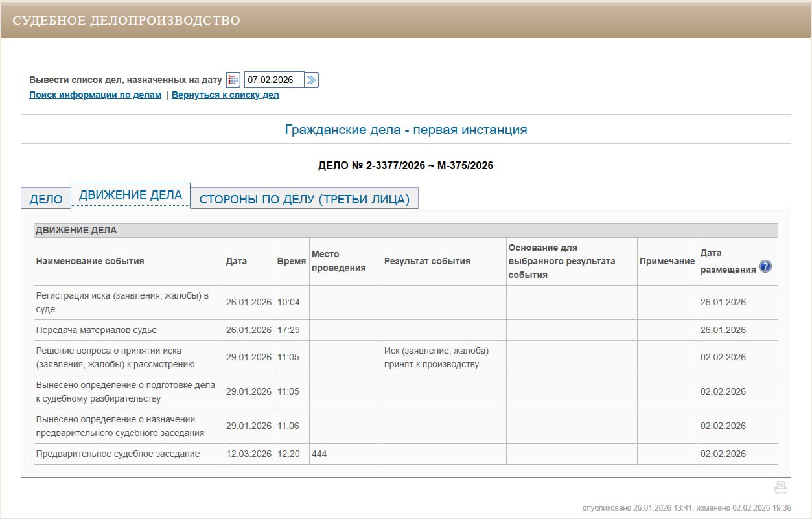Click the Гражданские дела - первая инстанция heading
Viewport: 812px width, 519px height.
(x=406, y=130)
